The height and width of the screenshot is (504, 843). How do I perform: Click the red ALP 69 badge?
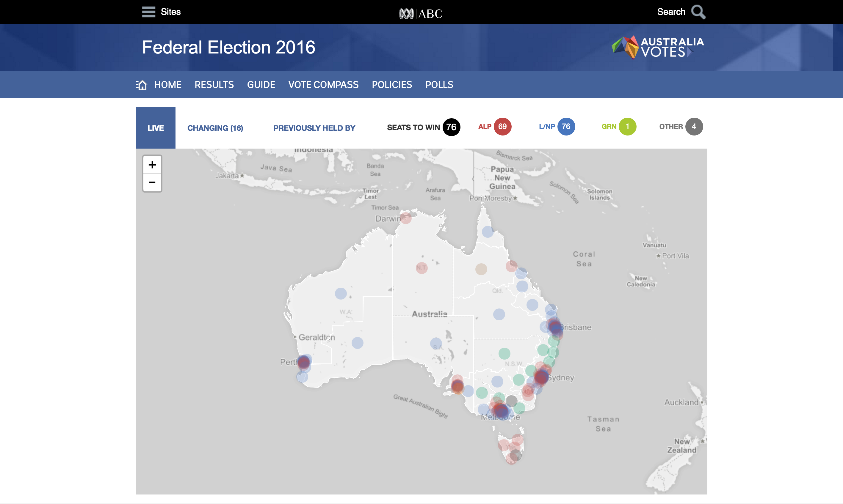pyautogui.click(x=502, y=126)
